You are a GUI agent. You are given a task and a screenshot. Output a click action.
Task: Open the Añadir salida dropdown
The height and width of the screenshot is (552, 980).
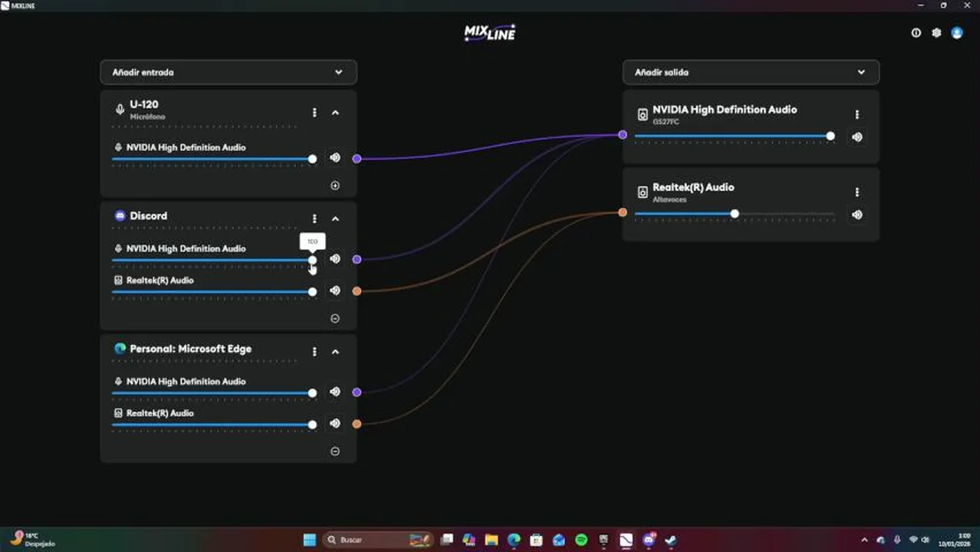[751, 72]
